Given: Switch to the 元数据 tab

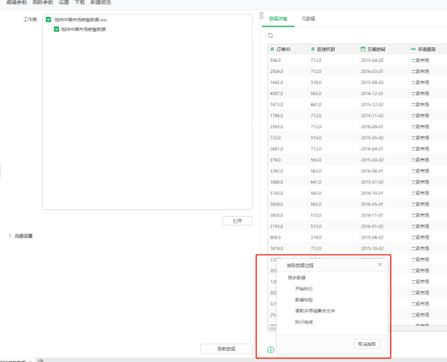Looking at the screenshot, I should point(308,19).
